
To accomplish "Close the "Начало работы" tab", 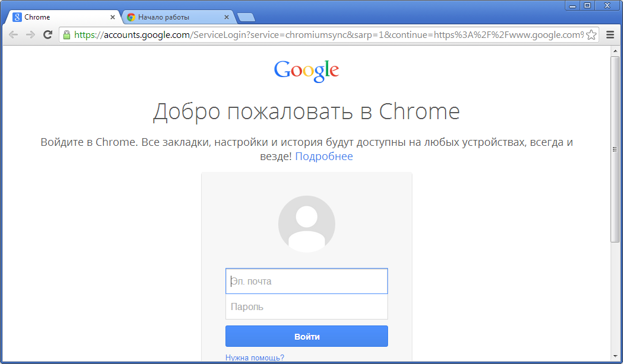I will tap(227, 17).
